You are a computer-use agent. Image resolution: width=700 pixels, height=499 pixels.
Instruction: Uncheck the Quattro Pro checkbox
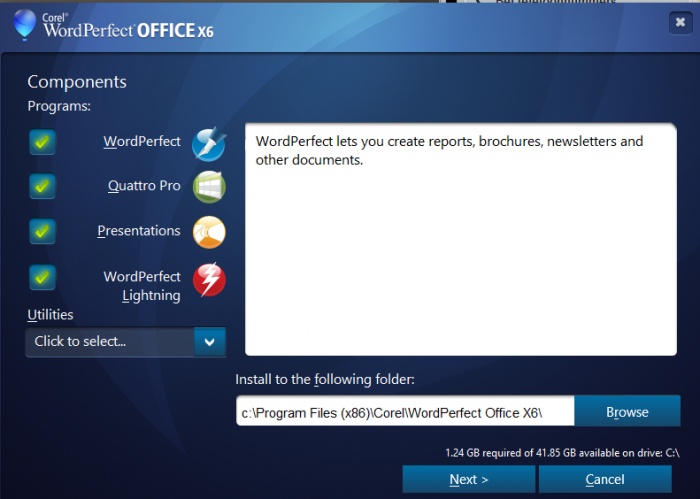[x=42, y=186]
